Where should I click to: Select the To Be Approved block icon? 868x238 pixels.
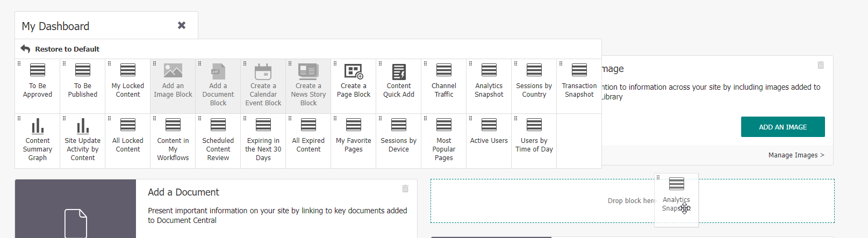[38, 70]
